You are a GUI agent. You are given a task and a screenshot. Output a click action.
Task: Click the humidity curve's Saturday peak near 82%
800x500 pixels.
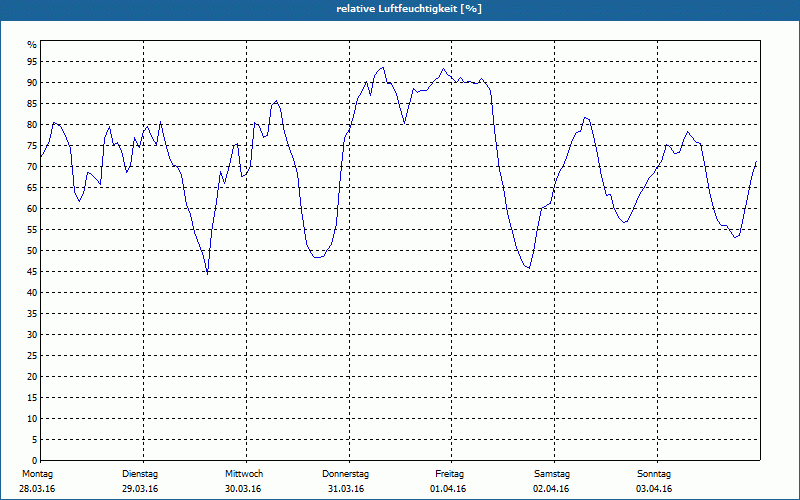click(x=585, y=118)
